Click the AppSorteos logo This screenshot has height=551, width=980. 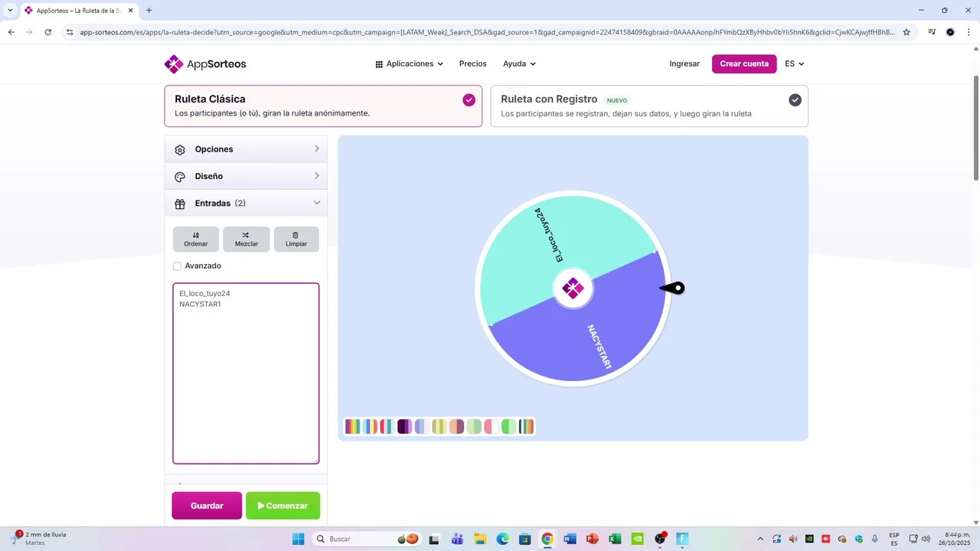[x=205, y=64]
